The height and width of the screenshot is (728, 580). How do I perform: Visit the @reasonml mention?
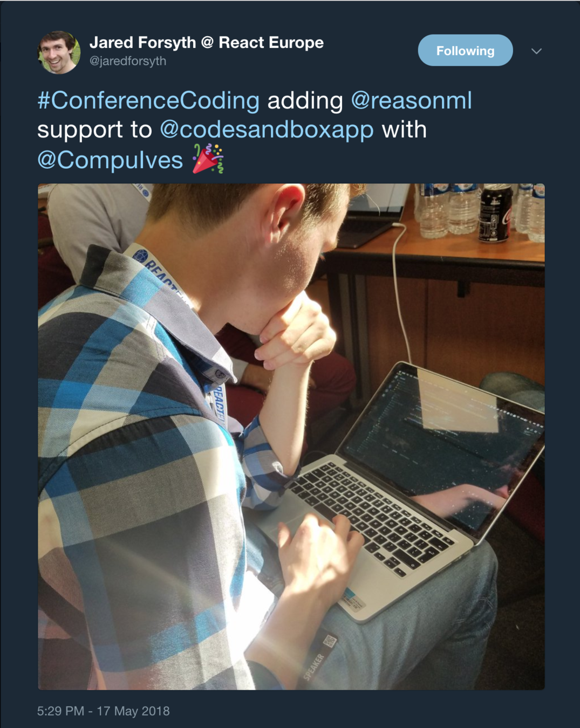tap(411, 100)
